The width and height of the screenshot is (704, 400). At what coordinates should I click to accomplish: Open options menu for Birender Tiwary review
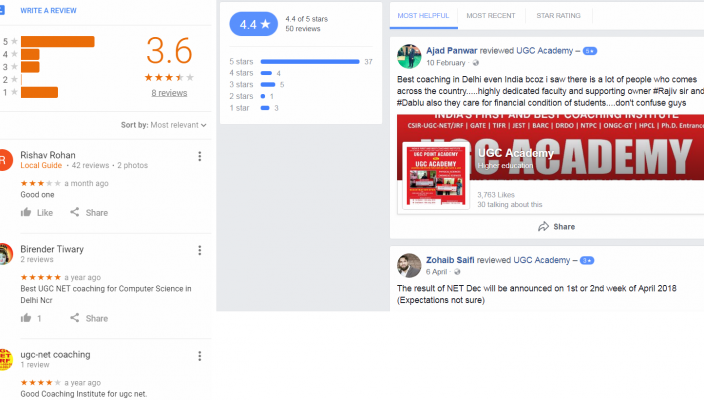coord(199,251)
